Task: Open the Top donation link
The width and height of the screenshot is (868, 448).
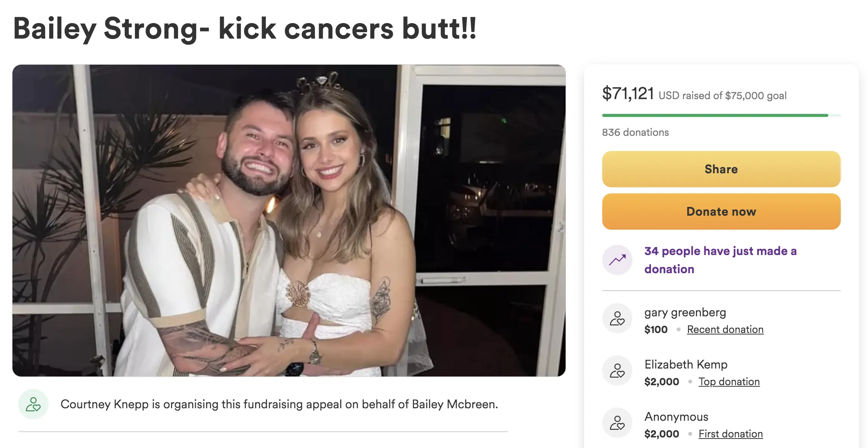Action: (729, 382)
